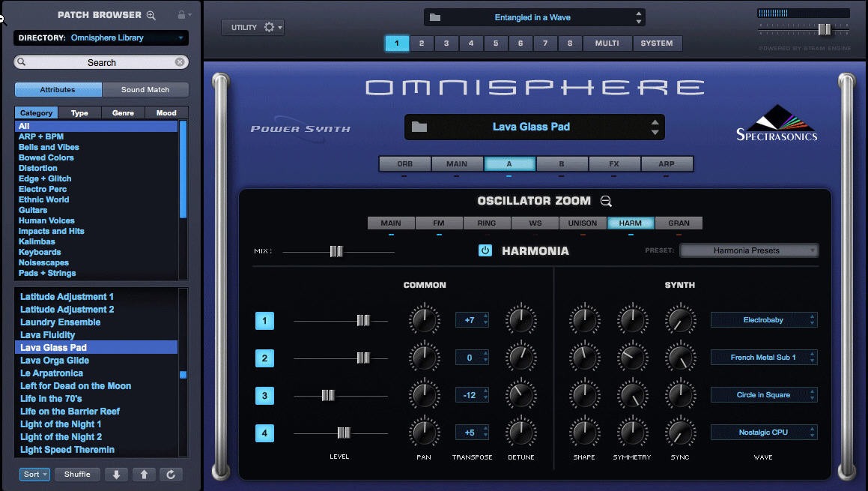Switch to the ORB tab

pos(404,164)
